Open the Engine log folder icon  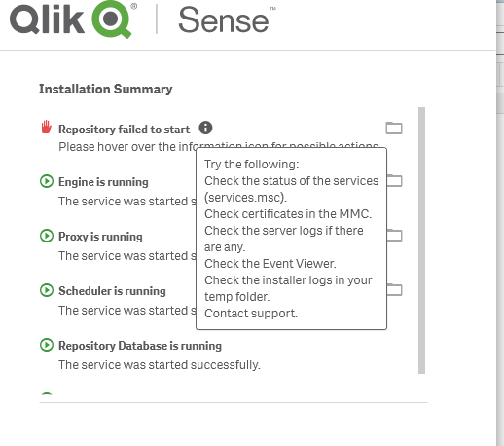coord(395,180)
